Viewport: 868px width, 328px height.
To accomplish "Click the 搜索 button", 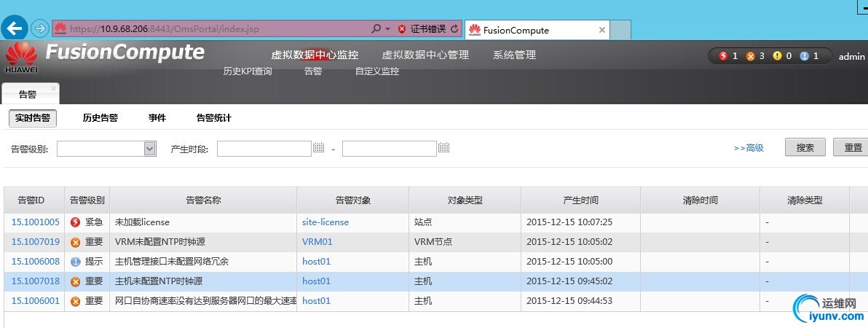I will click(x=805, y=147).
